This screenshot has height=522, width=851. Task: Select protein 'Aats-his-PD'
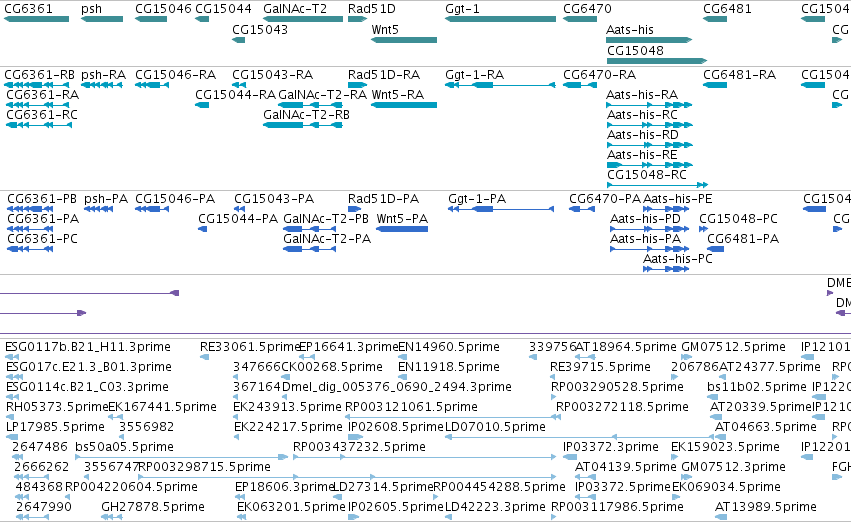[x=645, y=219]
